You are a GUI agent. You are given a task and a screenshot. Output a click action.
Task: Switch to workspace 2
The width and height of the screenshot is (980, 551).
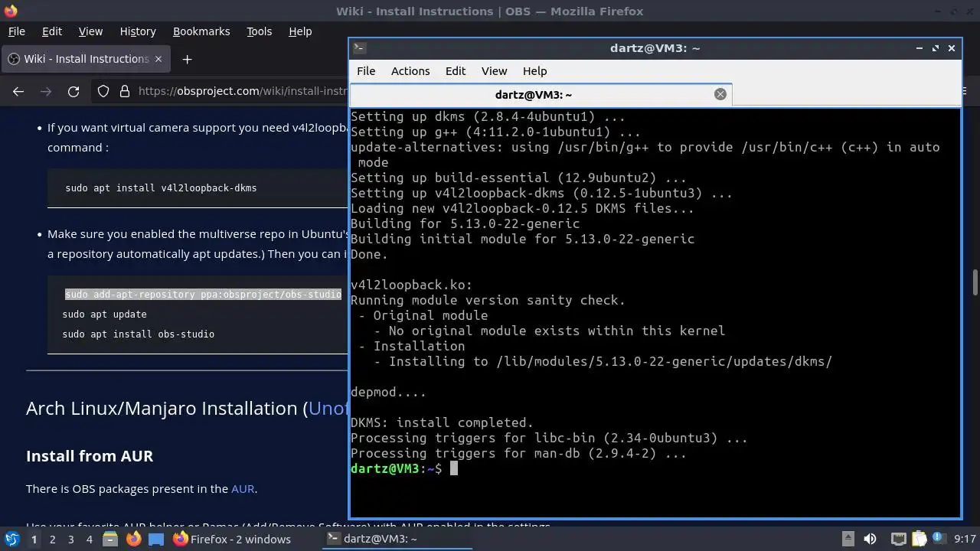[52, 539]
